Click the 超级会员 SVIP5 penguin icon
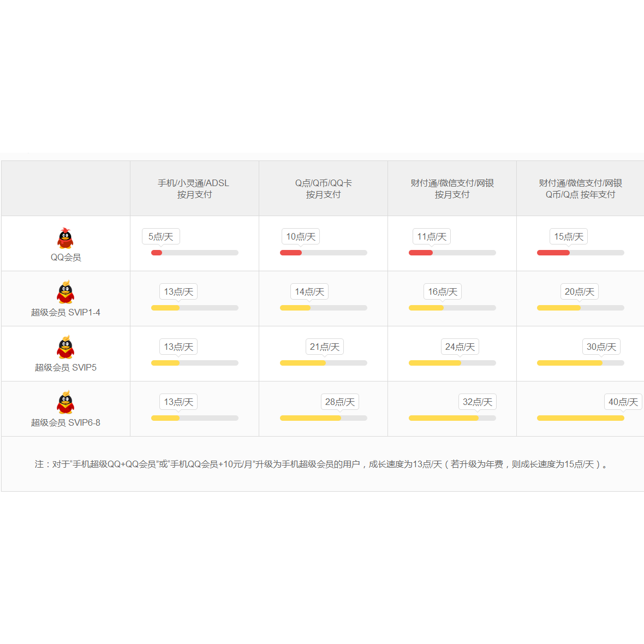Image resolution: width=644 pixels, height=644 pixels. pos(65,348)
